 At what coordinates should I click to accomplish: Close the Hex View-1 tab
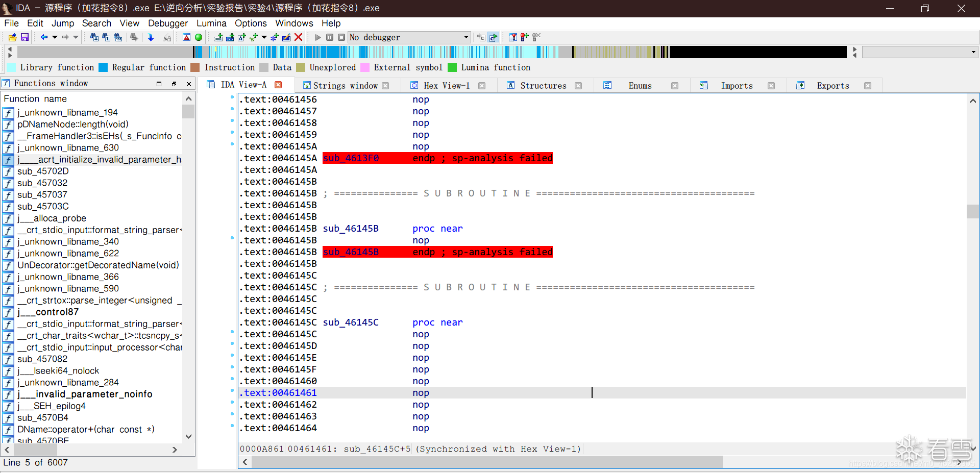(x=482, y=86)
